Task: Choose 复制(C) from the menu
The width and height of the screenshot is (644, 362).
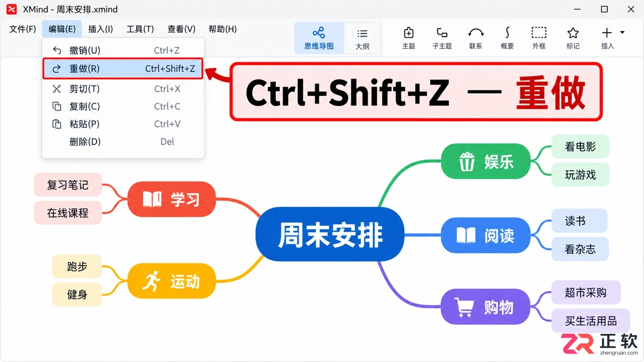Action: 123,106
